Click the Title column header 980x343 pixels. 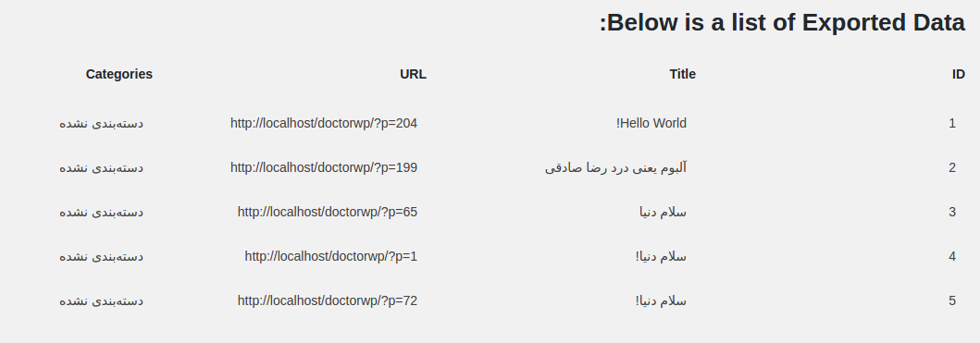point(683,74)
